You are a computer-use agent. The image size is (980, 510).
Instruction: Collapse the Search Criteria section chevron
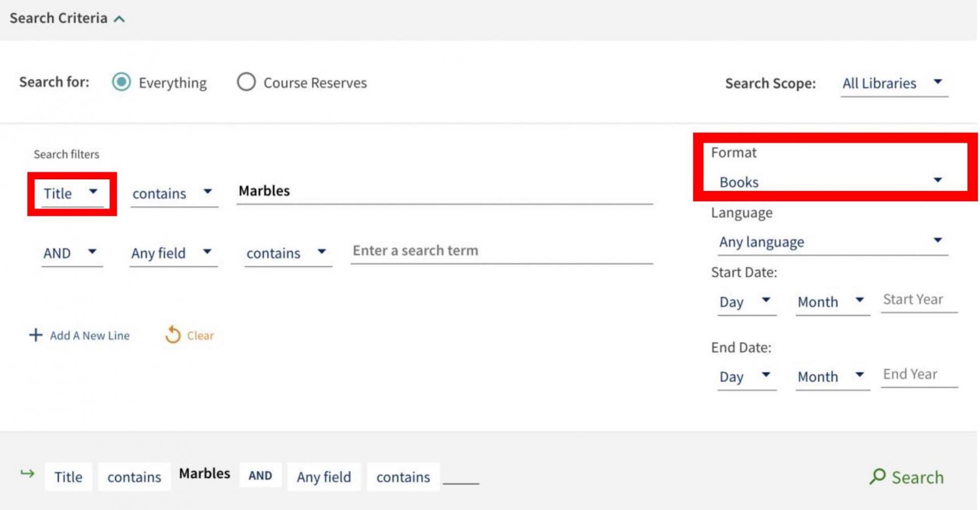[119, 19]
